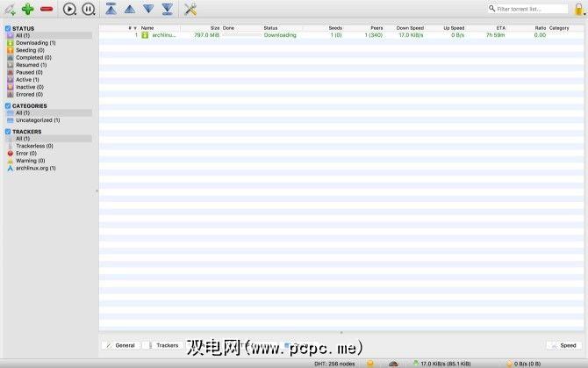Move torrent to top of queue
The height and width of the screenshot is (368, 588).
pos(111,9)
